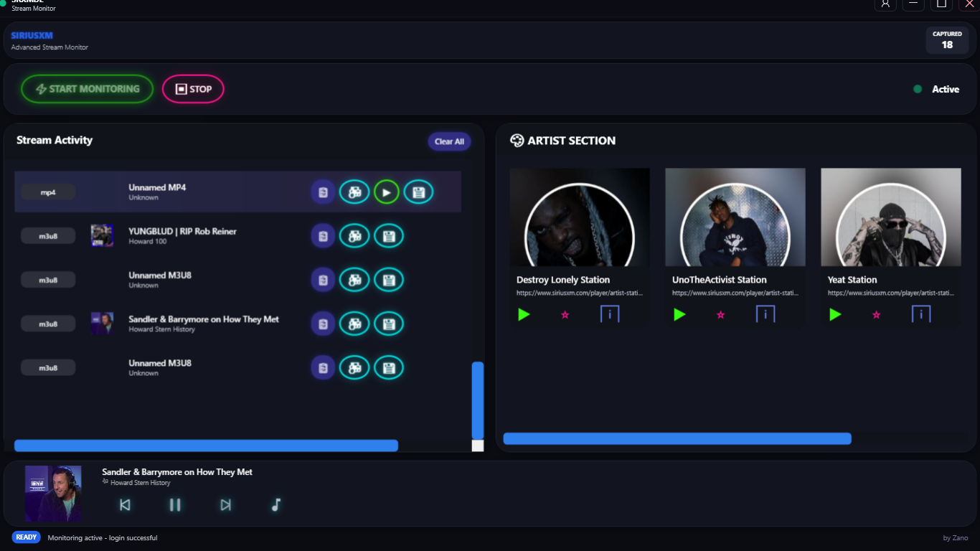Click the Start Monitoring button
The image size is (980, 551).
click(x=87, y=89)
